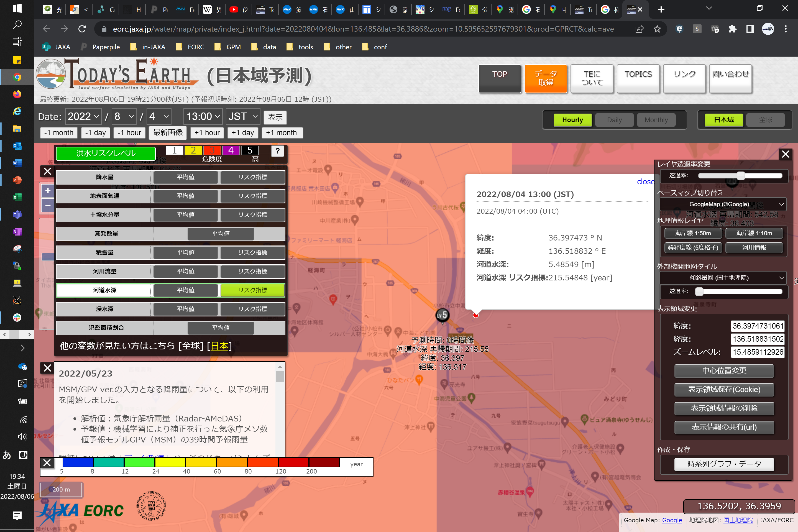The height and width of the screenshot is (532, 798).
Task: Toggle the 緯経度線 (5度格子) layer
Action: [x=693, y=247]
